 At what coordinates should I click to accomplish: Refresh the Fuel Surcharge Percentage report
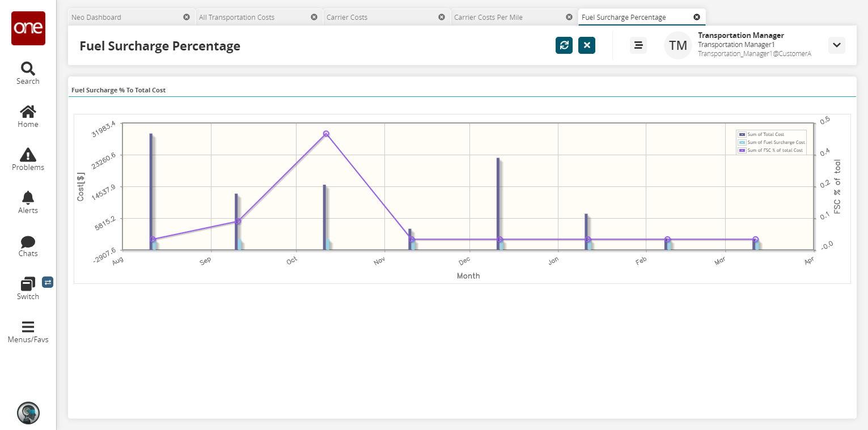564,45
